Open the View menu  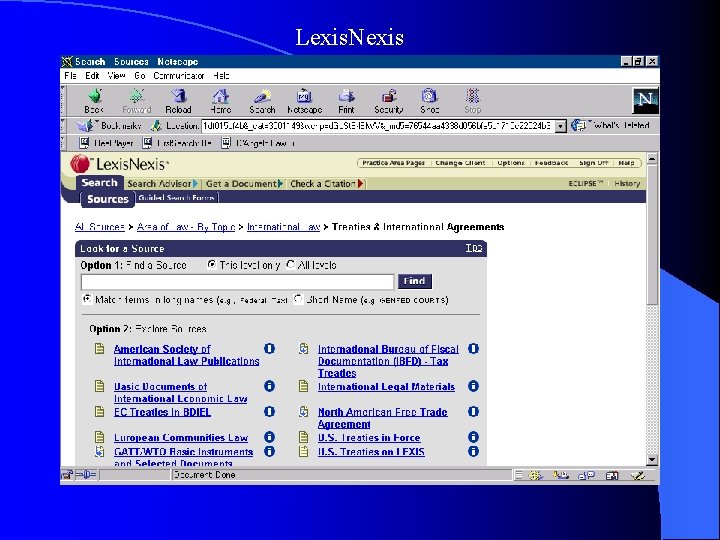coord(117,76)
